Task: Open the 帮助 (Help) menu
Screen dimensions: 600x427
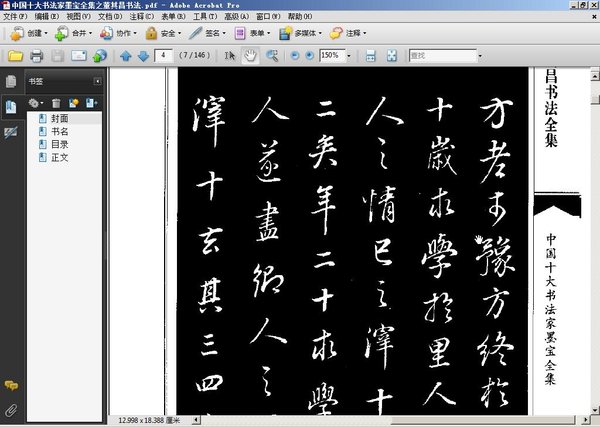Action: [300, 16]
